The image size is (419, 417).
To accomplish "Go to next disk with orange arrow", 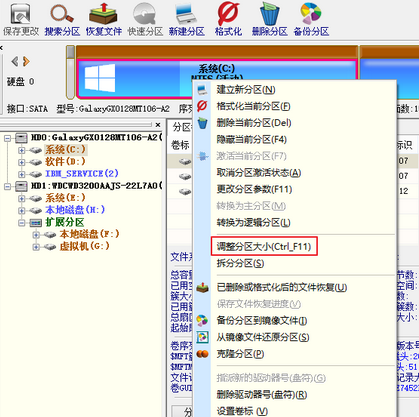I will [x=26, y=61].
